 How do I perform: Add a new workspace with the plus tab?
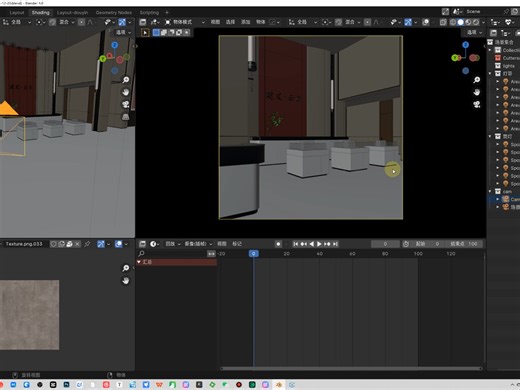[167, 12]
